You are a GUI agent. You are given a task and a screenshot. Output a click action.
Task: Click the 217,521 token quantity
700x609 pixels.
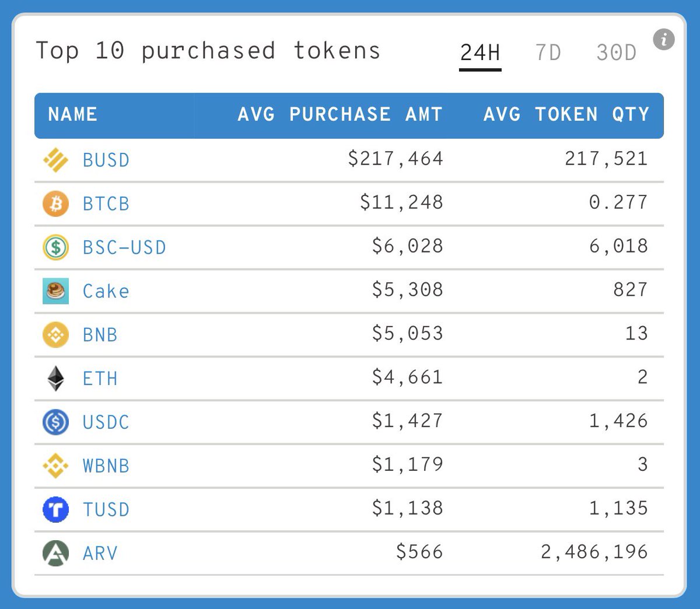point(606,159)
